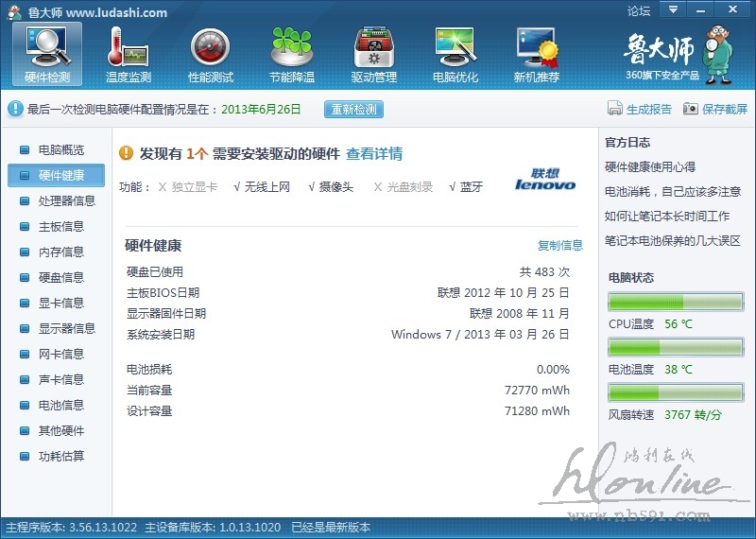The width and height of the screenshot is (756, 539).
Task: Go to 电池信息 sidebar item
Action: [60, 405]
